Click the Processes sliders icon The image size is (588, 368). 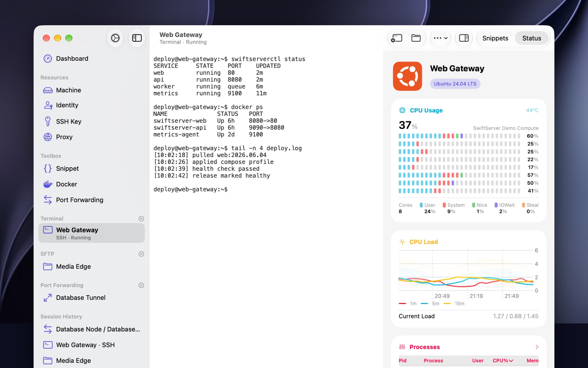click(402, 347)
